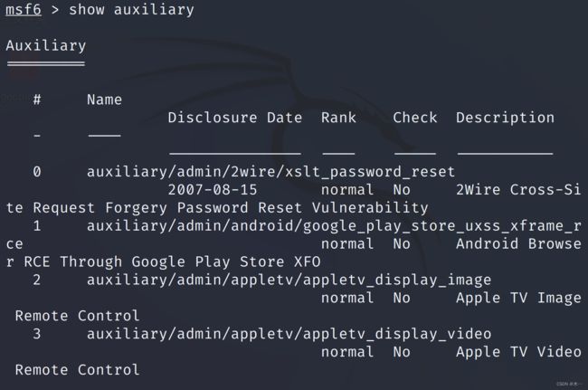Image resolution: width=588 pixels, height=390 pixels.
Task: Click the Description column header
Action: coord(505,119)
